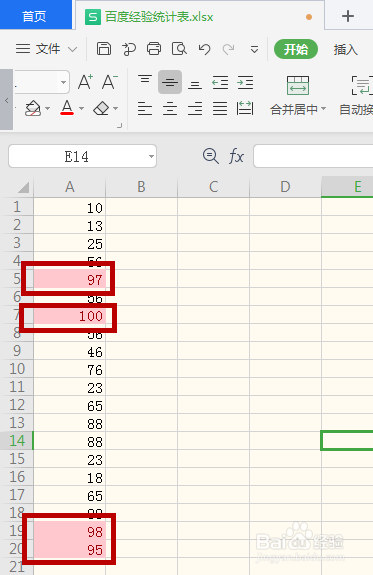Select row 1 header
Screen dimensions: 373x575
(x=17, y=207)
